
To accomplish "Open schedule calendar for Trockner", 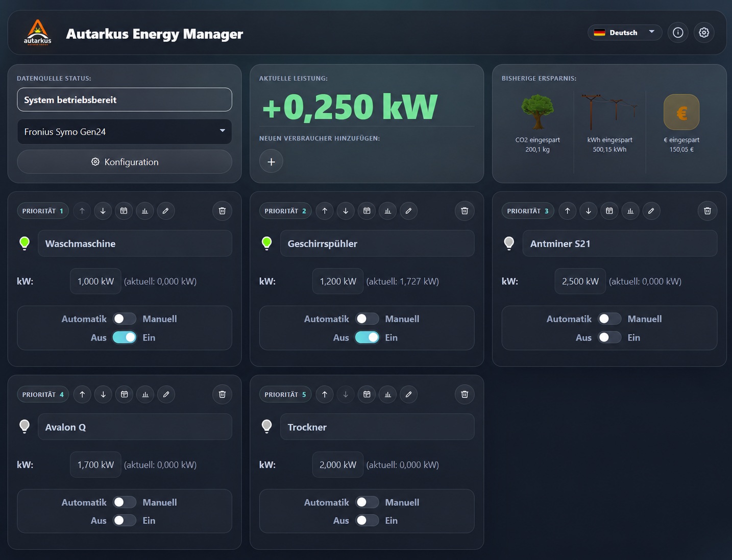I will point(367,394).
